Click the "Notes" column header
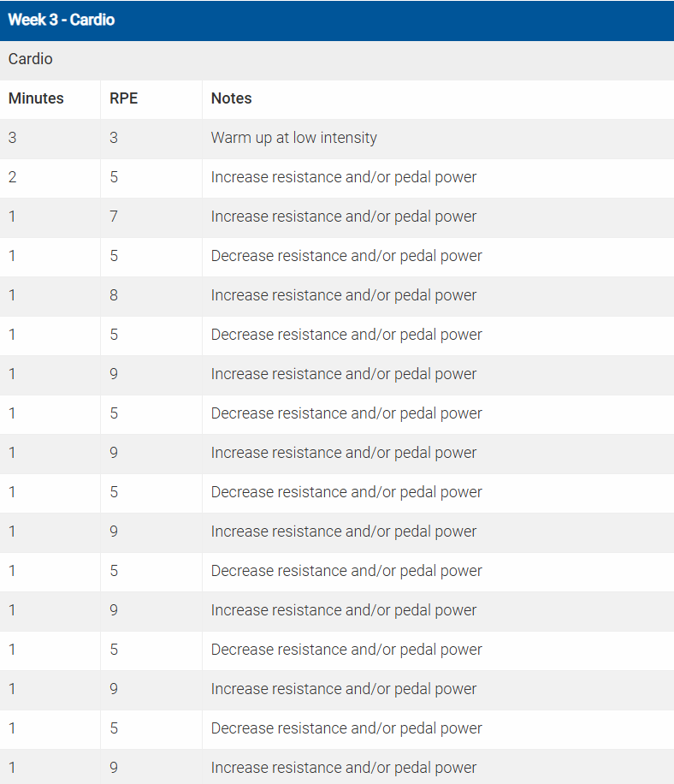Screen dimensions: 674x784 (231, 98)
